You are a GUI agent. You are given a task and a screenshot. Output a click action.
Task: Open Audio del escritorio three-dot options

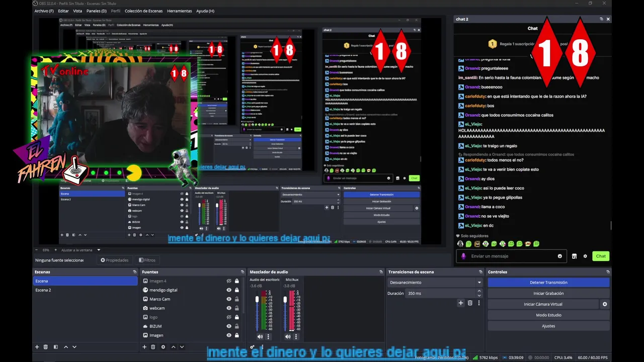point(268,337)
